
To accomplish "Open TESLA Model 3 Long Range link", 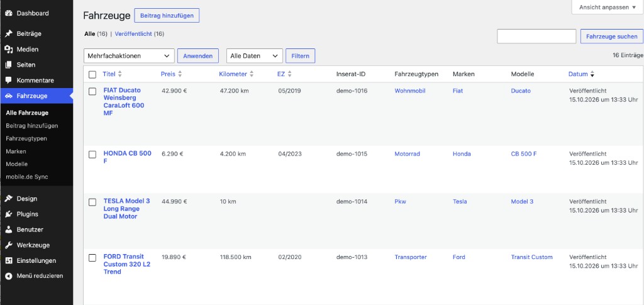I will pos(126,209).
